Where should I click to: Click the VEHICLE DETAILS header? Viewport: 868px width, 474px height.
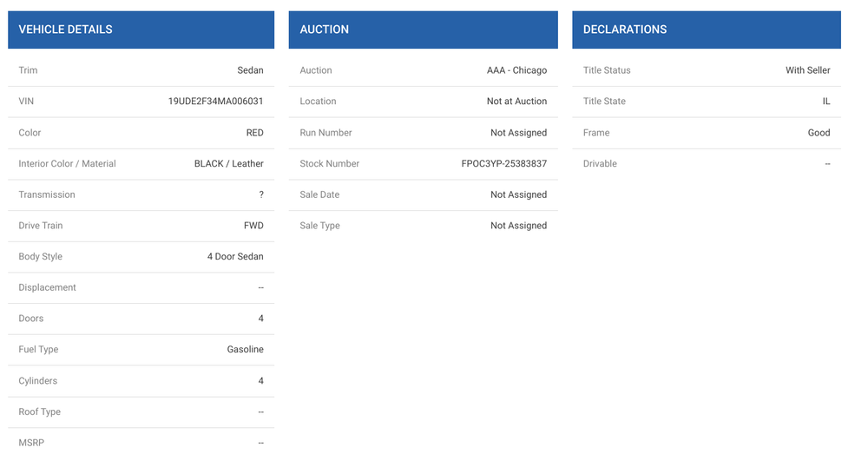(141, 30)
